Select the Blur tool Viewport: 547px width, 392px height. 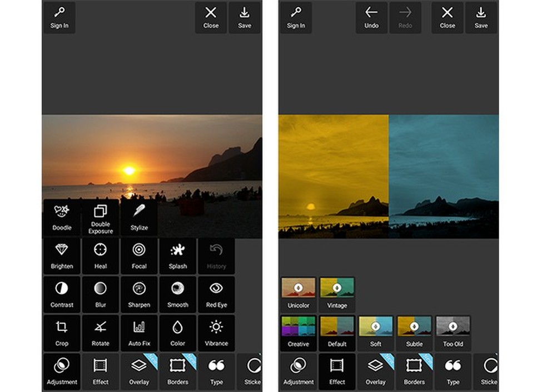[100, 294]
